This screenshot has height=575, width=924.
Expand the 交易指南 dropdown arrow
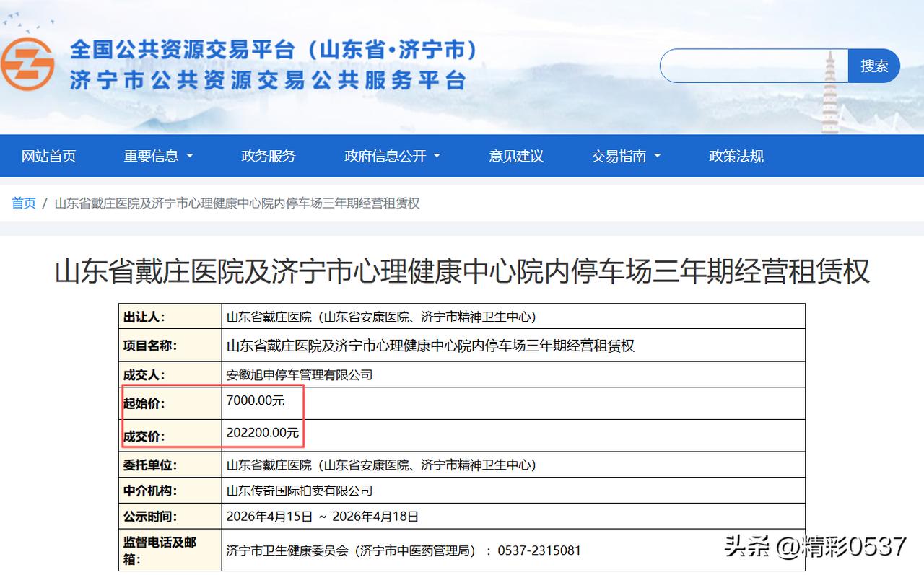(x=656, y=156)
